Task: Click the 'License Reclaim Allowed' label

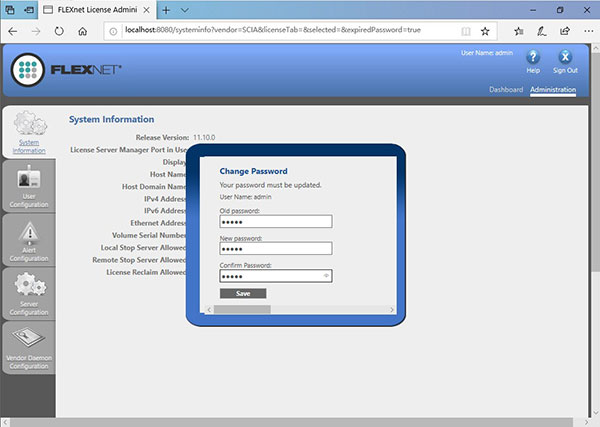Action: 146,272
